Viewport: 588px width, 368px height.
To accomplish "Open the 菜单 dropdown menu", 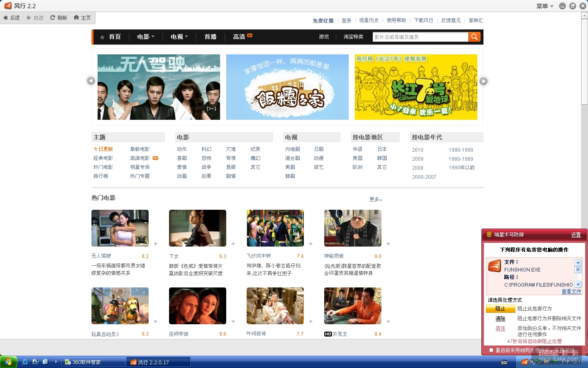I will 545,6.
